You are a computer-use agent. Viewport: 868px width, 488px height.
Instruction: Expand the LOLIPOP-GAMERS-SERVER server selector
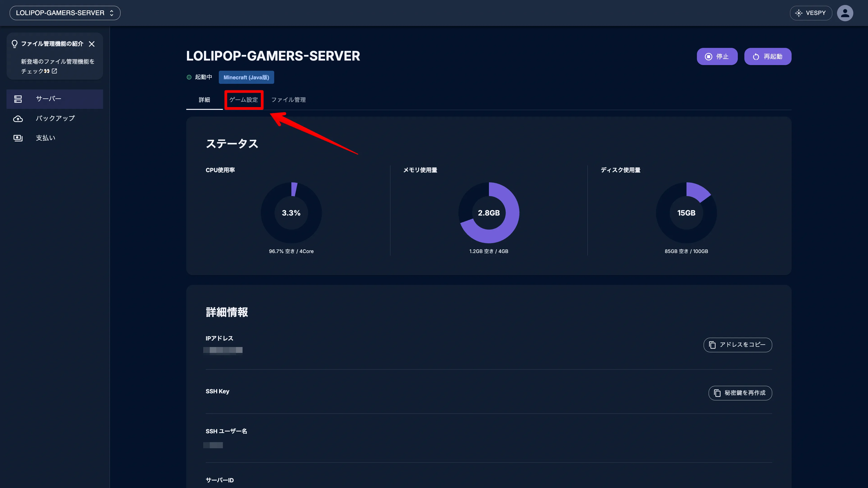click(65, 13)
